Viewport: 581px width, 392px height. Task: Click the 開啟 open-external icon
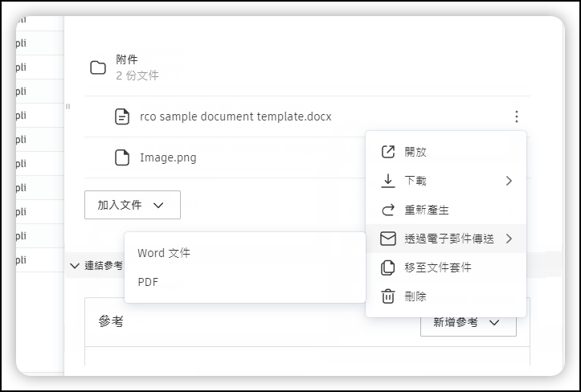click(388, 152)
